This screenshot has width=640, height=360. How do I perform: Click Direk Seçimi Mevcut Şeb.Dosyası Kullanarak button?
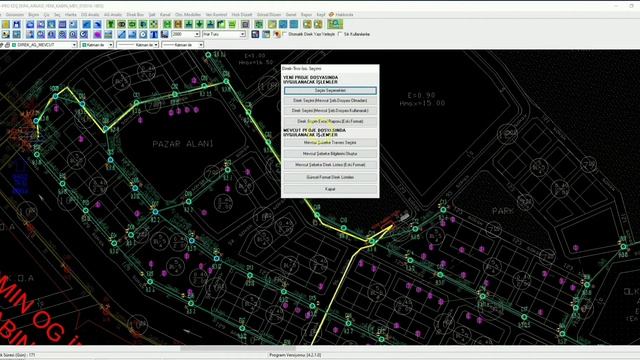tap(330, 111)
